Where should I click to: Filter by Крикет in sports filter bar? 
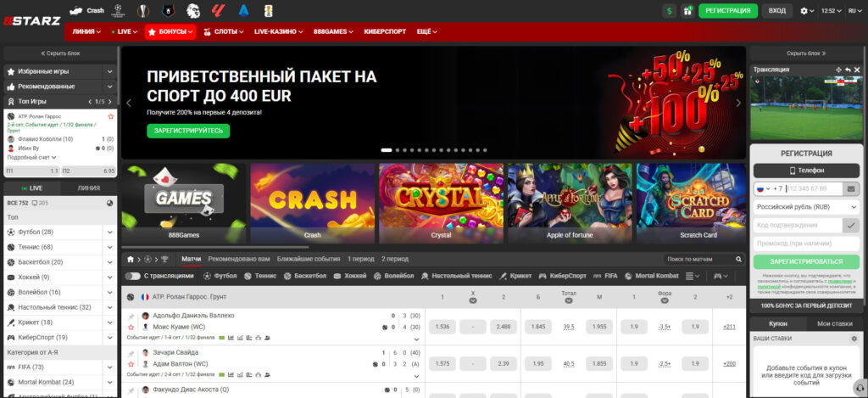[x=515, y=276]
